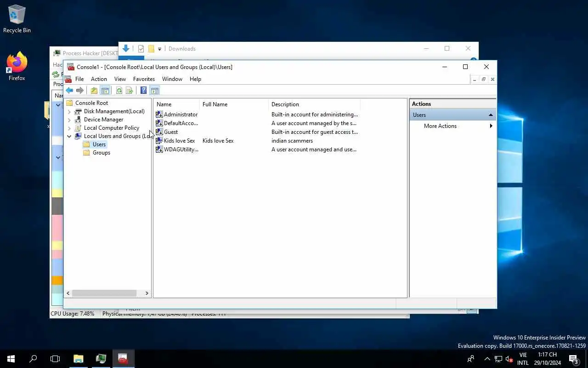588x368 pixels.
Task: Click the blue down-arrow icon in Downloads window
Action: pyautogui.click(x=126, y=48)
